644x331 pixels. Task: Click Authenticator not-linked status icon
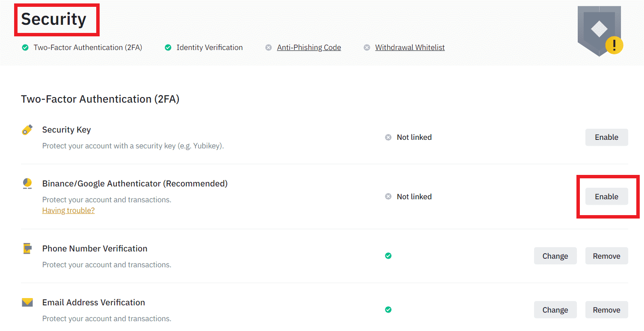(388, 197)
